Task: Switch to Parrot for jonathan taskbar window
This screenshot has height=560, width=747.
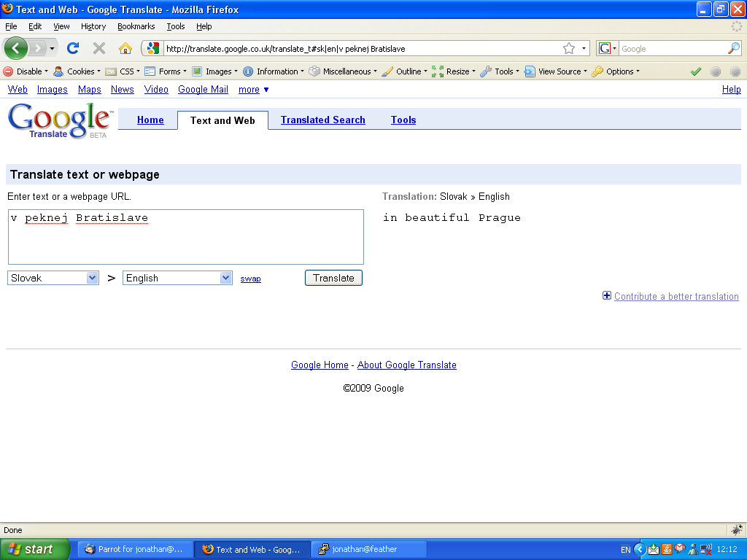Action: tap(135, 549)
